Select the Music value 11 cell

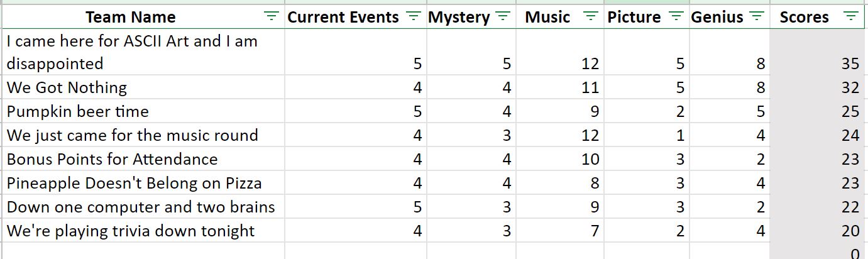coord(560,87)
